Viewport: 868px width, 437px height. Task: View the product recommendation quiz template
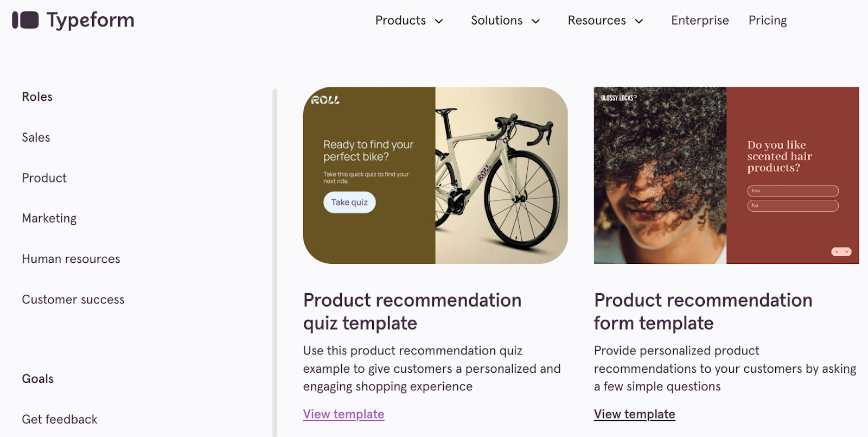coord(343,414)
